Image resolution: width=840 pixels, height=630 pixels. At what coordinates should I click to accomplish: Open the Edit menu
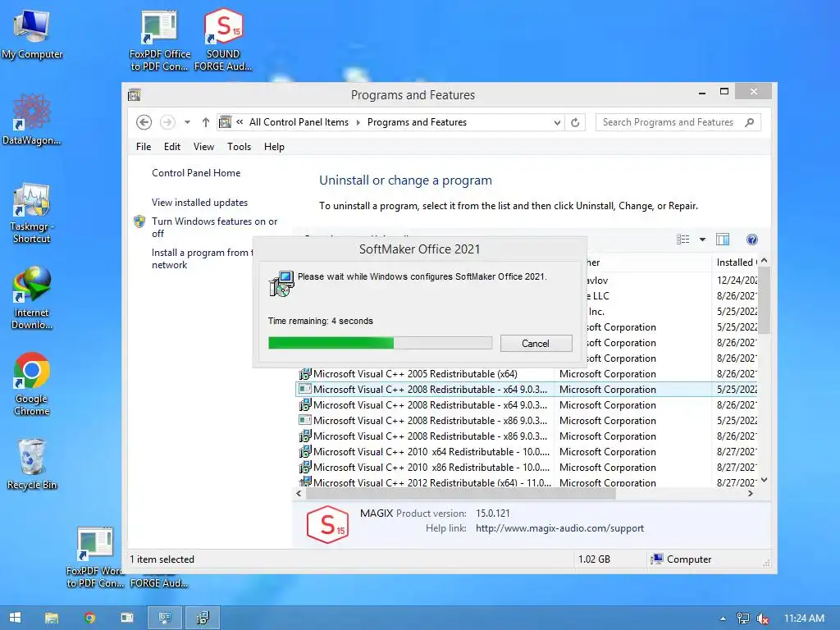pyautogui.click(x=172, y=147)
